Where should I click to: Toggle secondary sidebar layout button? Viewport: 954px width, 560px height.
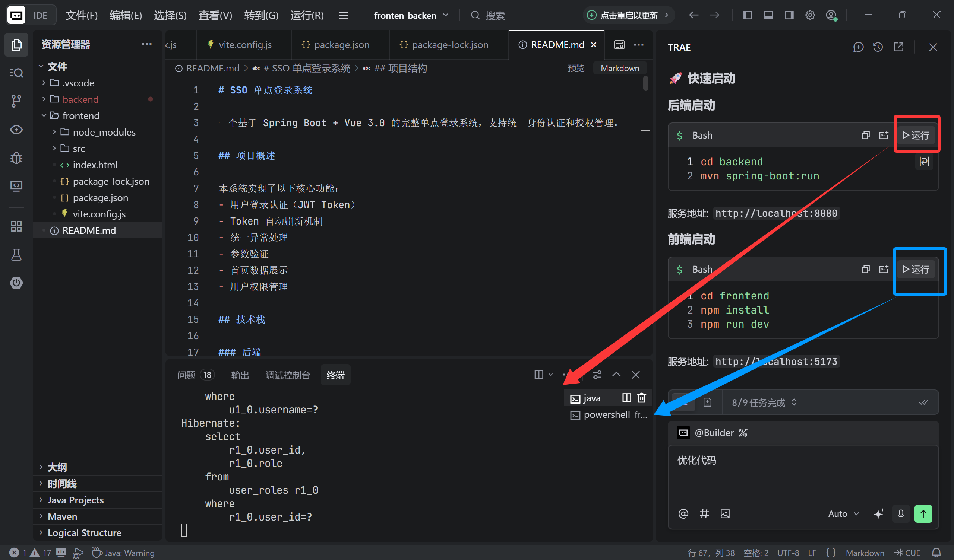[789, 15]
